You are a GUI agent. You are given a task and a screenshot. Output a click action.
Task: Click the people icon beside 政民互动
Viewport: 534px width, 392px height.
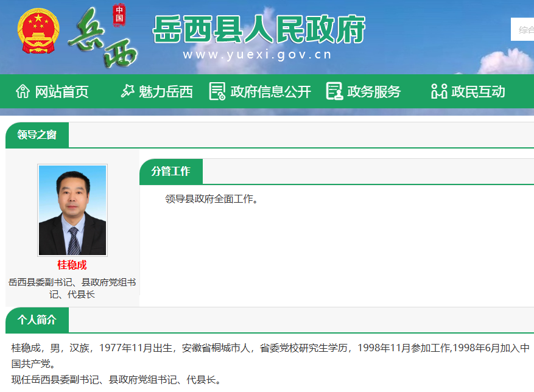pyautogui.click(x=439, y=91)
